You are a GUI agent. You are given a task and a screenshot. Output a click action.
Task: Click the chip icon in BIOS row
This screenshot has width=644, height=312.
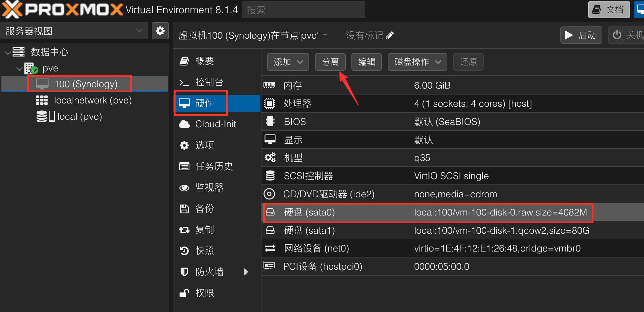[x=270, y=121]
